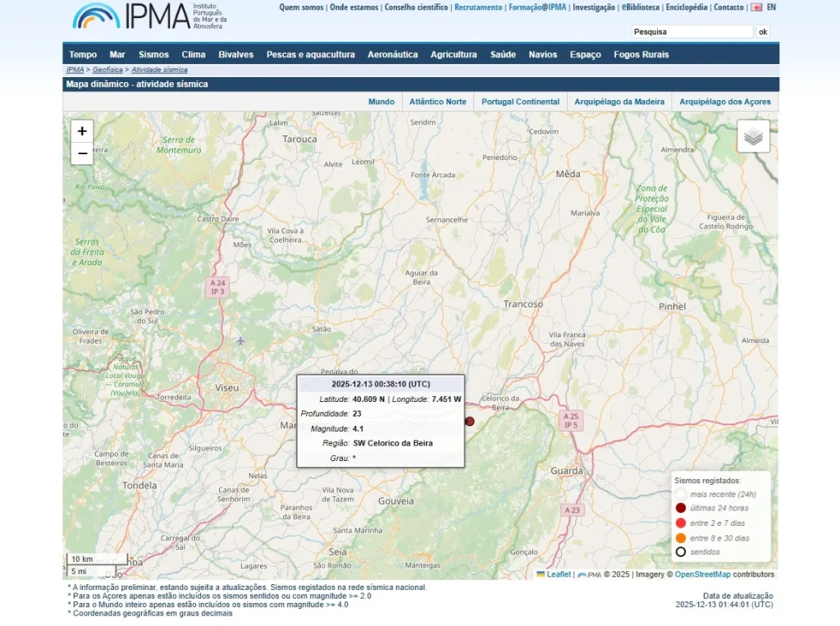Click the red earthquake marker on map
Image resolution: width=840 pixels, height=626 pixels.
point(470,421)
